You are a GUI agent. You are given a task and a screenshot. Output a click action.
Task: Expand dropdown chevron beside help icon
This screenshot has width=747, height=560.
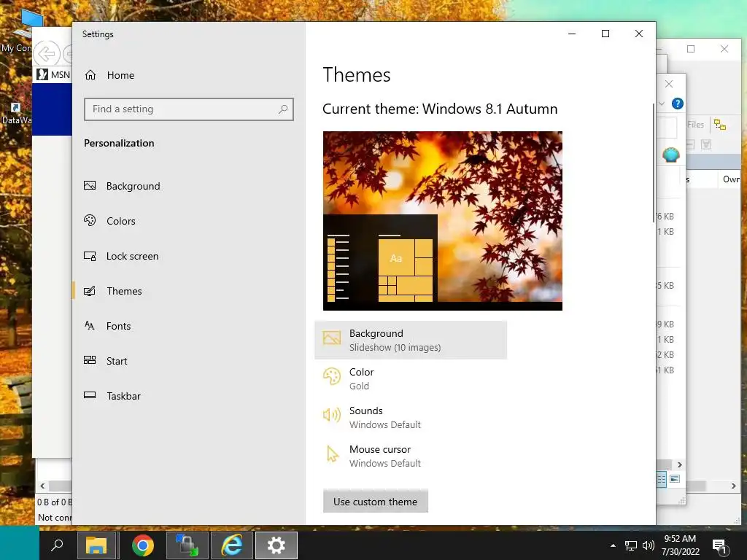pyautogui.click(x=661, y=104)
